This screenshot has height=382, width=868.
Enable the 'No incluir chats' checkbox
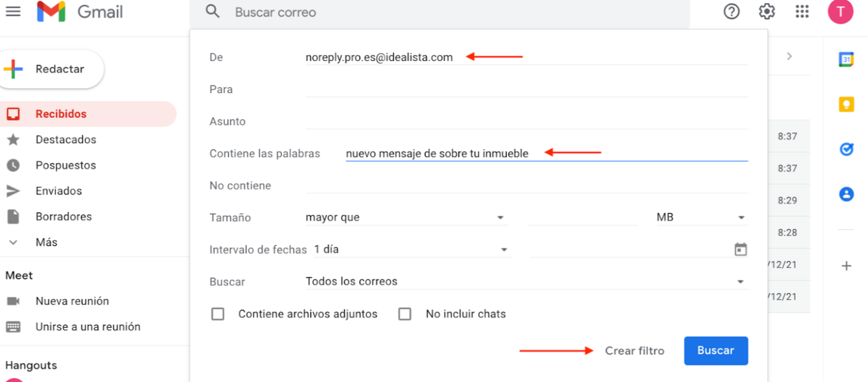pyautogui.click(x=404, y=314)
